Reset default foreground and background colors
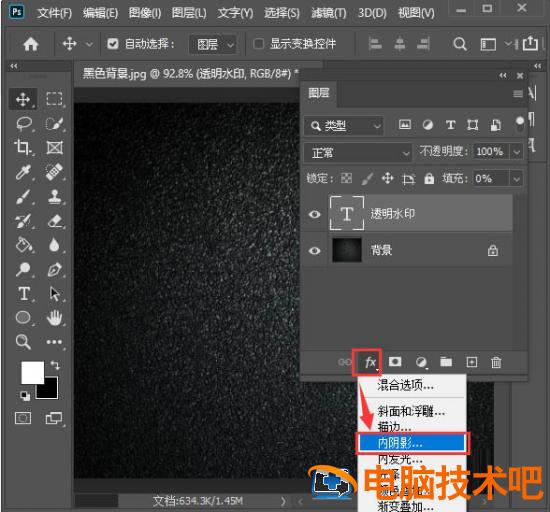Viewport: 550px width, 512px height. 25,396
